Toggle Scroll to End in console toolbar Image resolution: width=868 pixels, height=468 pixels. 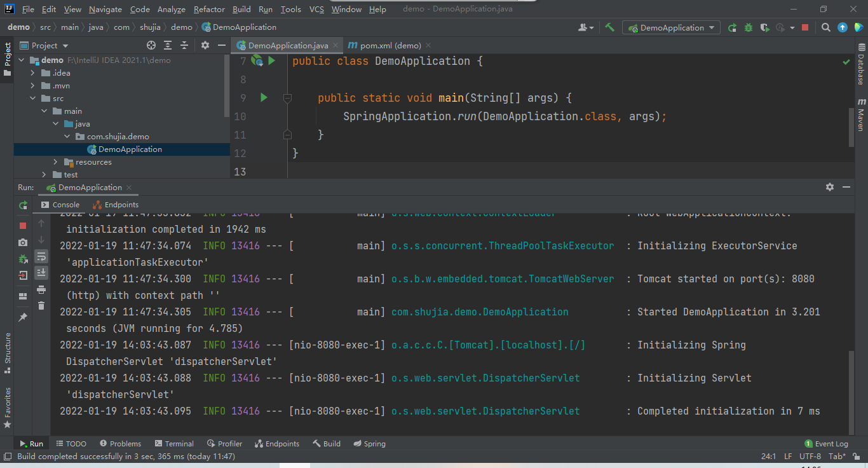(x=41, y=273)
